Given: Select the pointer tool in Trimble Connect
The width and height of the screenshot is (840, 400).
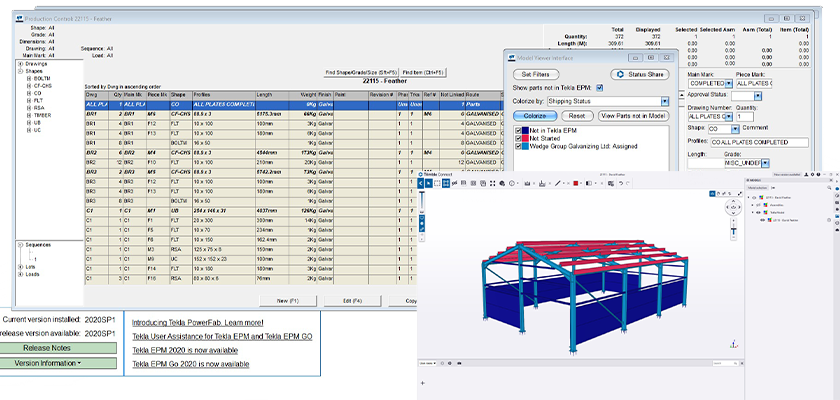Looking at the screenshot, I should point(429,183).
